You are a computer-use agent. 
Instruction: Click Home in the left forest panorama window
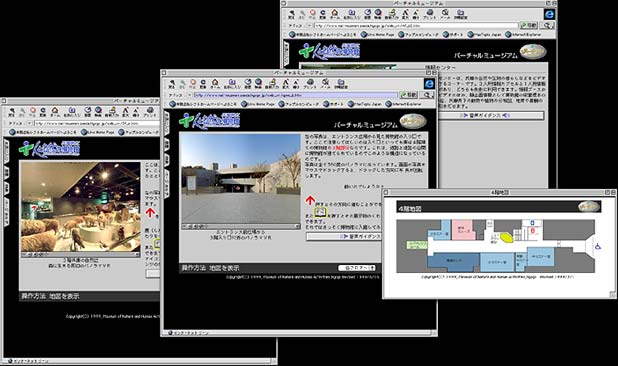point(55,112)
